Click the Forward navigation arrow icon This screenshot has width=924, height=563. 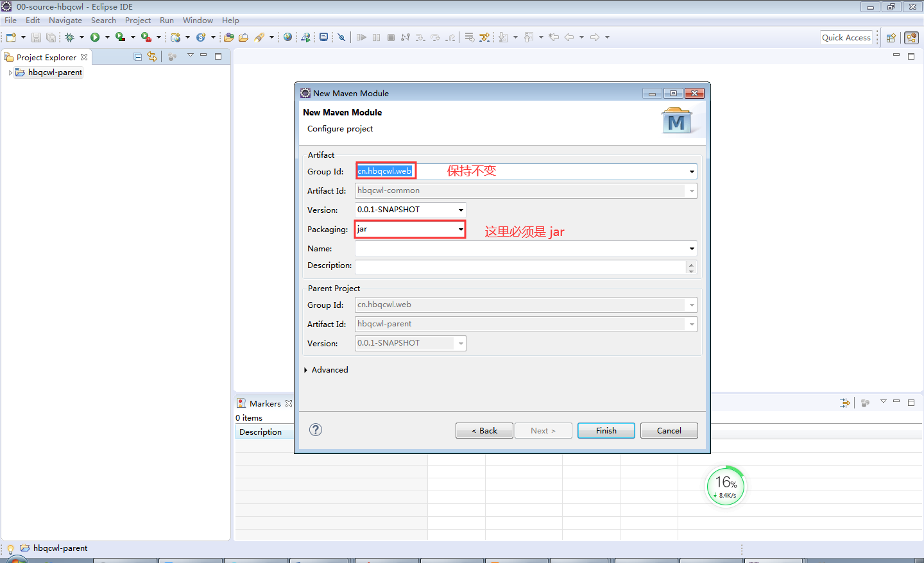tap(595, 37)
